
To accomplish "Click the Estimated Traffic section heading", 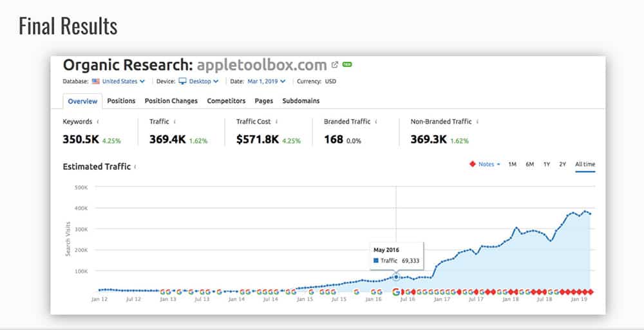I will 97,167.
